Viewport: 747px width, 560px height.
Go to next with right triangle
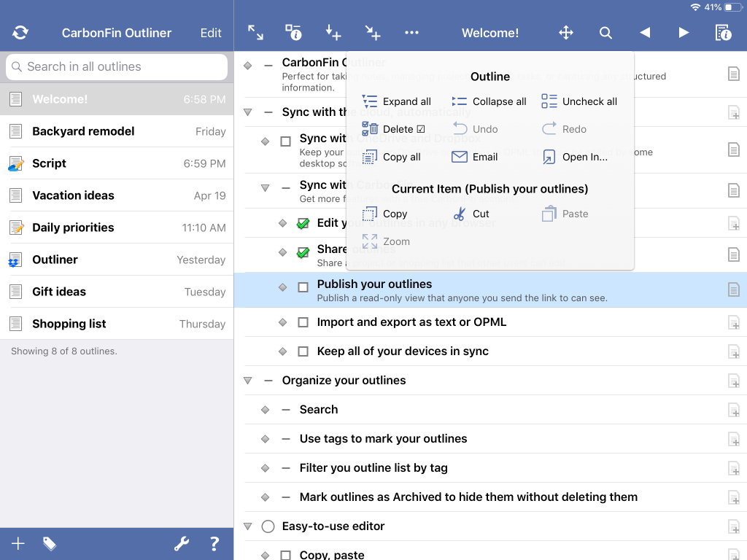click(x=684, y=32)
